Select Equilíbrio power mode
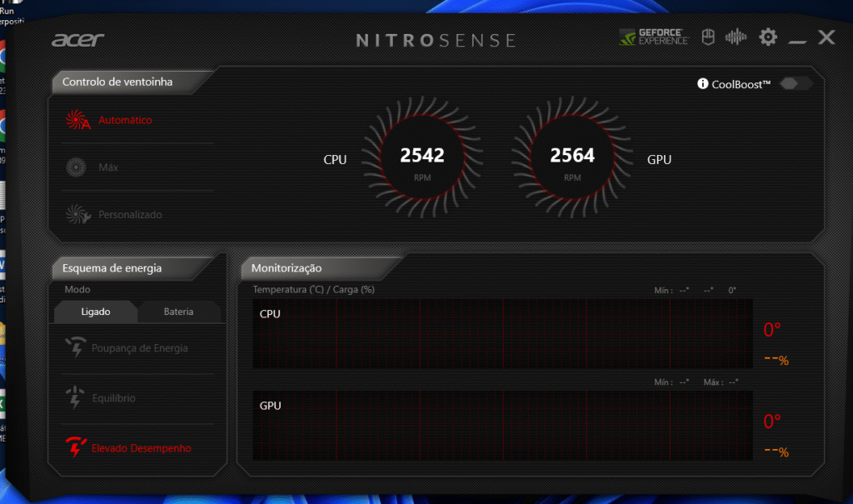 (x=112, y=397)
